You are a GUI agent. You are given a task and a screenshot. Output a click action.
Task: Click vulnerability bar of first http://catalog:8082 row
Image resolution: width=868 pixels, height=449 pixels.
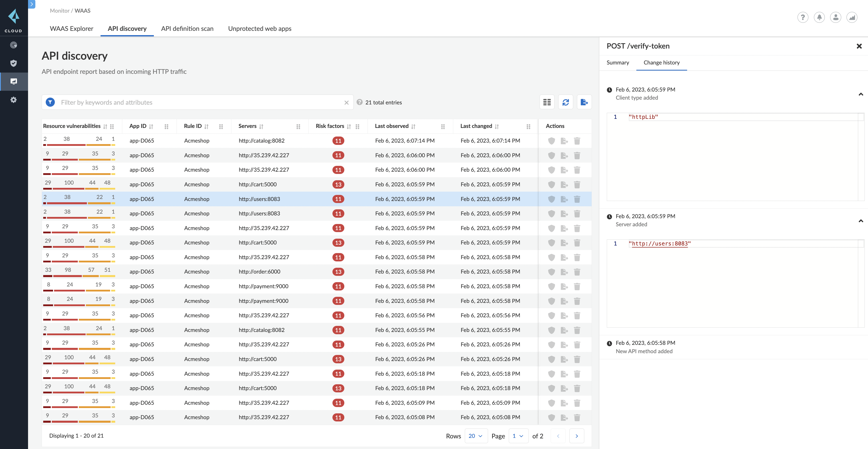coord(79,145)
